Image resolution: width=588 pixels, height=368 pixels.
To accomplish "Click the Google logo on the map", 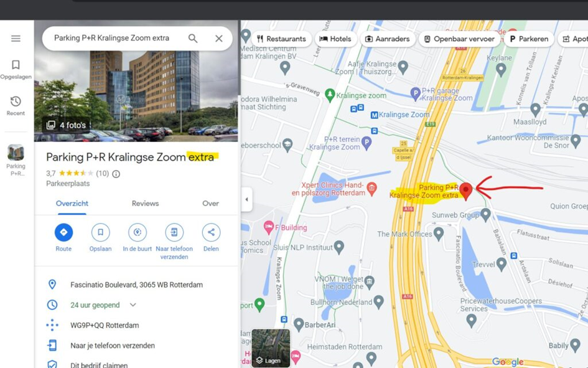I will click(x=508, y=361).
